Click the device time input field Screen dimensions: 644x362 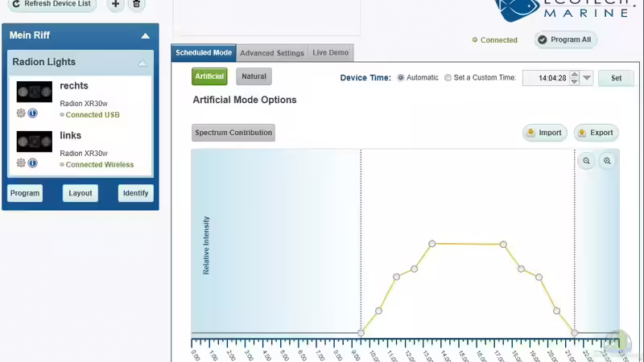click(546, 78)
